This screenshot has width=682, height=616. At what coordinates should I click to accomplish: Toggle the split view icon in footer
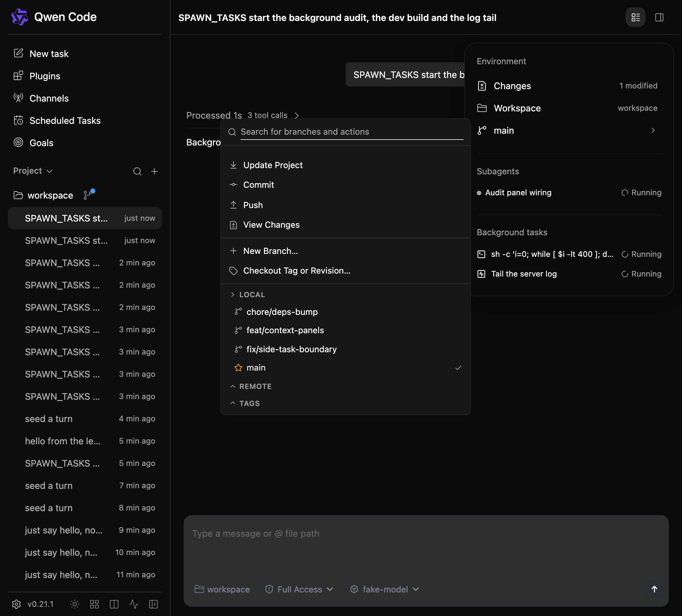(114, 604)
